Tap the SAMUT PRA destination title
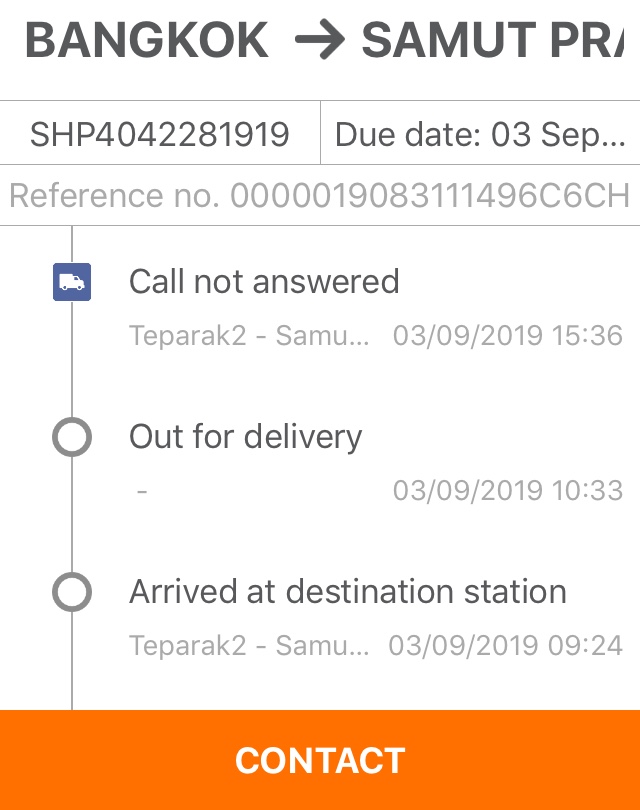This screenshot has width=640, height=810. (x=490, y=40)
